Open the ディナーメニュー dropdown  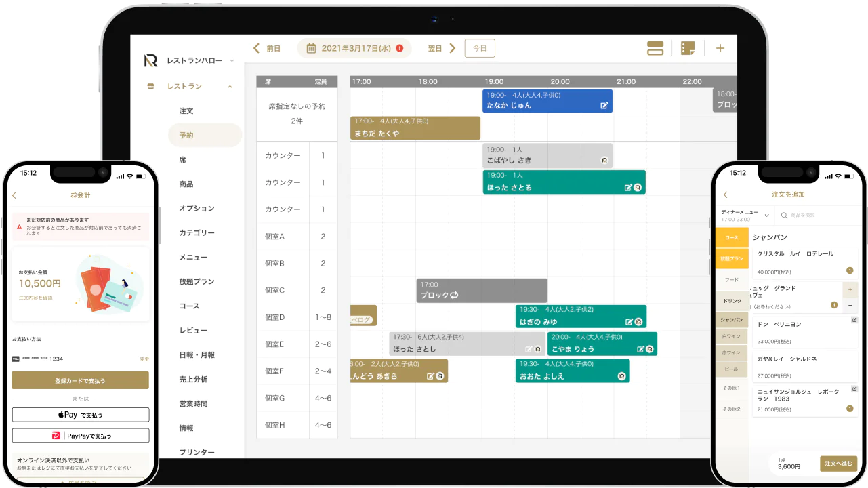tap(766, 216)
